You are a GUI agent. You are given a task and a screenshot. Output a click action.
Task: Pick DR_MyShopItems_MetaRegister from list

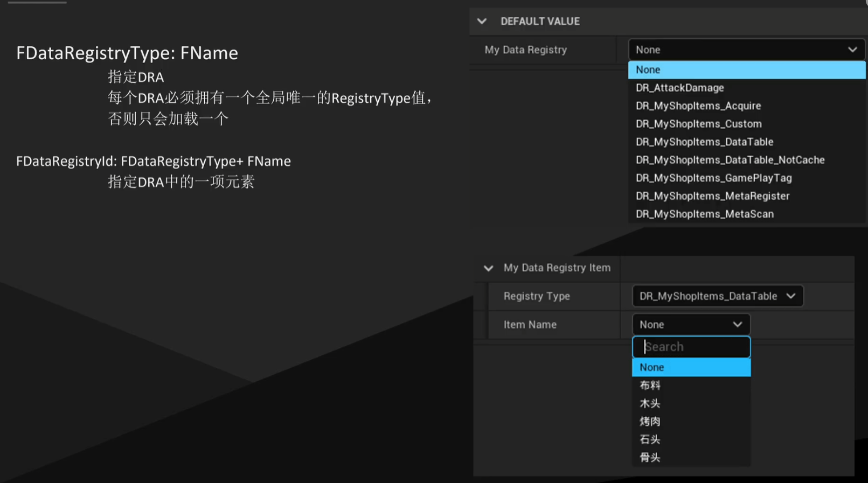tap(712, 196)
